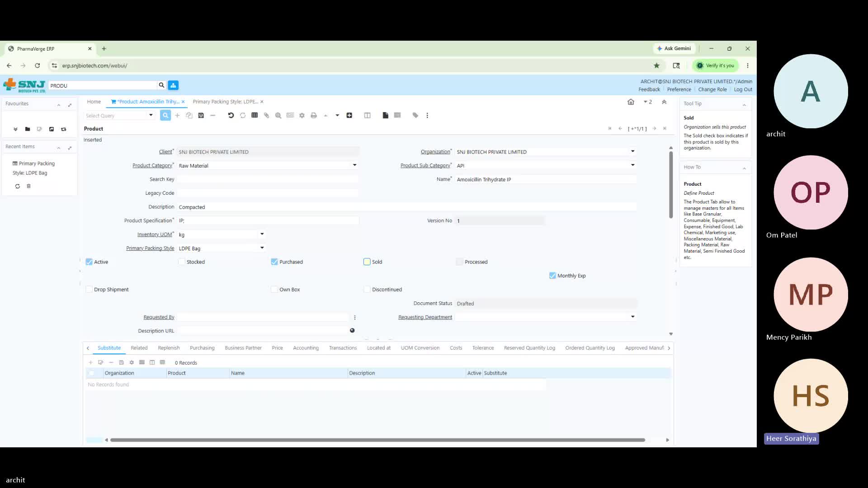Click the Zoom Across magnifier icon
Image resolution: width=868 pixels, height=488 pixels.
(x=278, y=115)
